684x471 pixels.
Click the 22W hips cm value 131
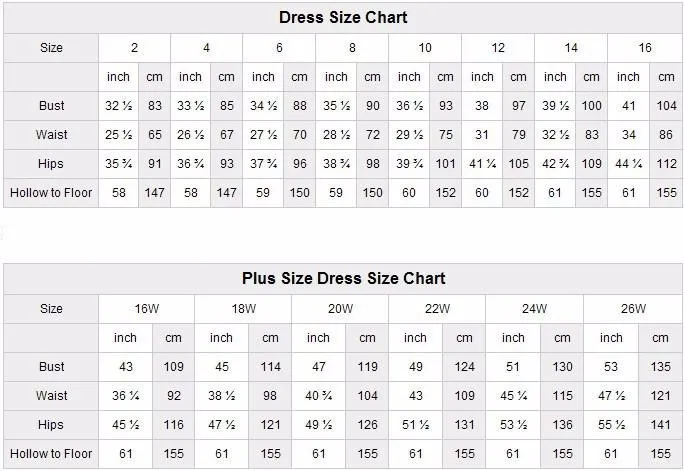pos(464,425)
